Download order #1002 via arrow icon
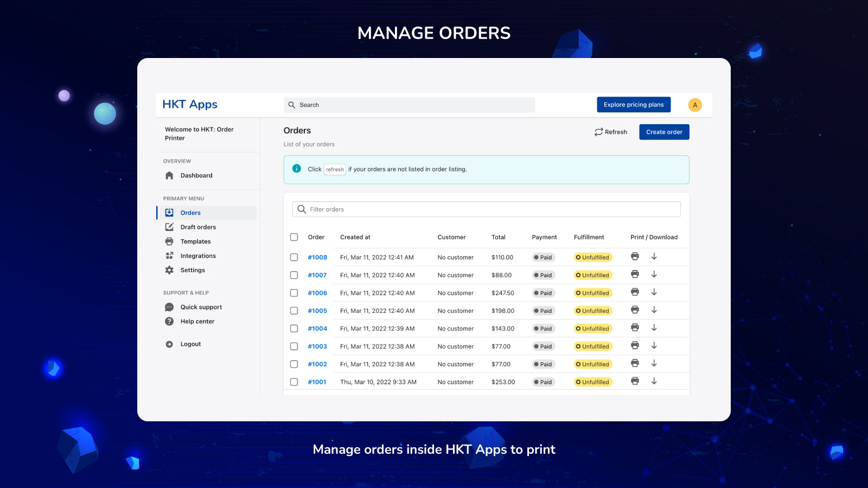The width and height of the screenshot is (868, 488). click(x=654, y=363)
